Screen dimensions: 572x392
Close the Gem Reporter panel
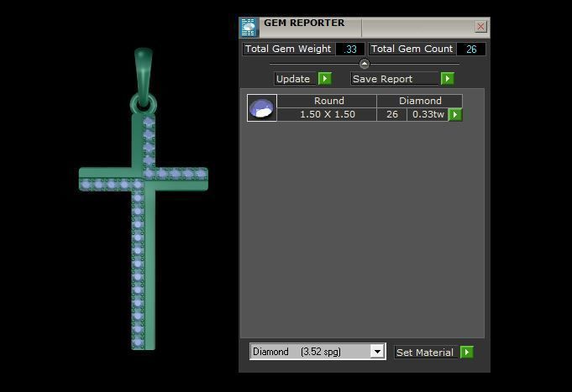[x=480, y=27]
